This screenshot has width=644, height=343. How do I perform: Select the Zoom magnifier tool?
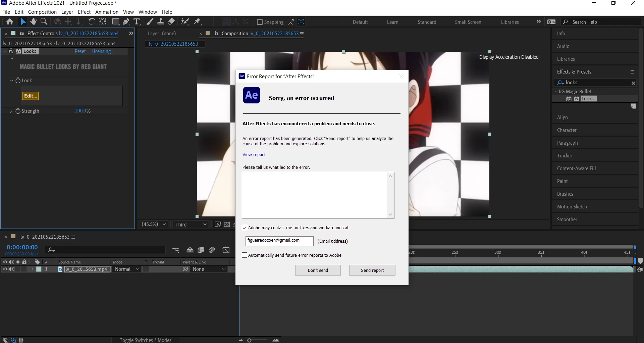(44, 22)
